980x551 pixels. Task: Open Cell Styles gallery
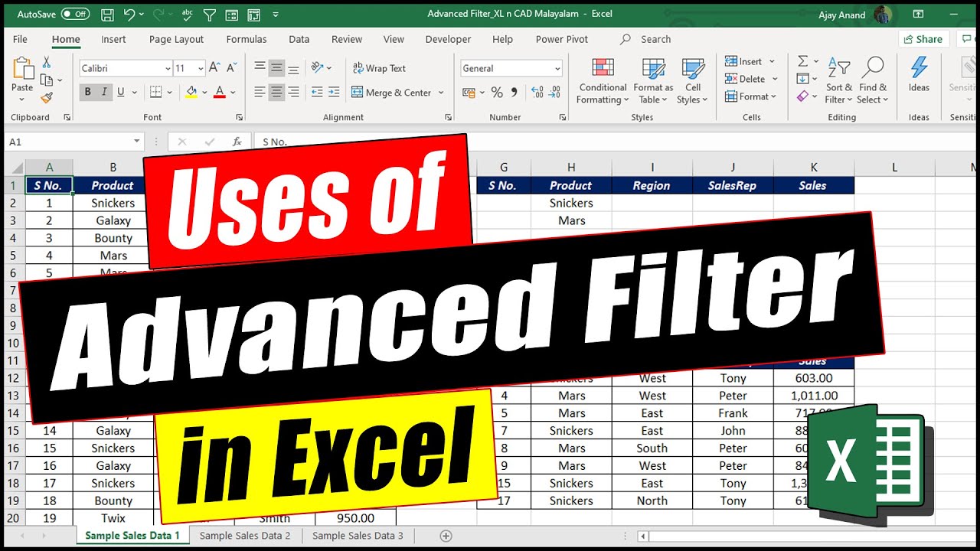pyautogui.click(x=692, y=81)
